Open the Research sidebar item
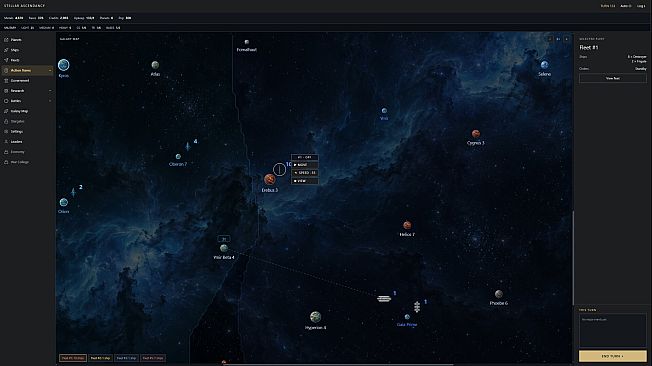Screen dimensions: 652x366 coord(27,91)
